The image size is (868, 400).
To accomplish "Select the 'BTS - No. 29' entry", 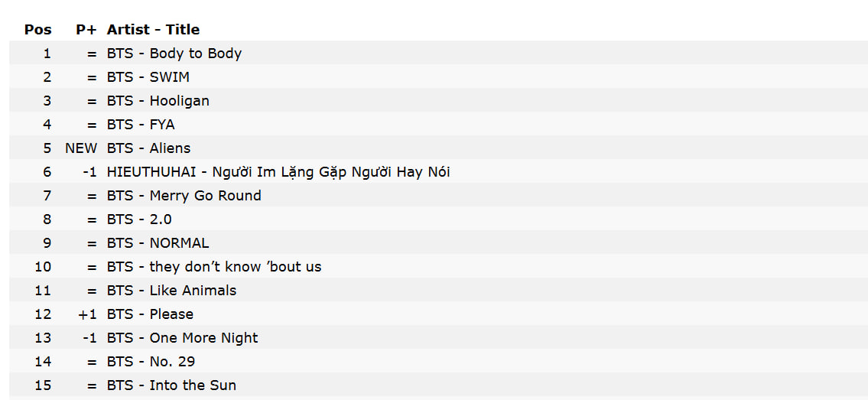I will (x=151, y=362).
